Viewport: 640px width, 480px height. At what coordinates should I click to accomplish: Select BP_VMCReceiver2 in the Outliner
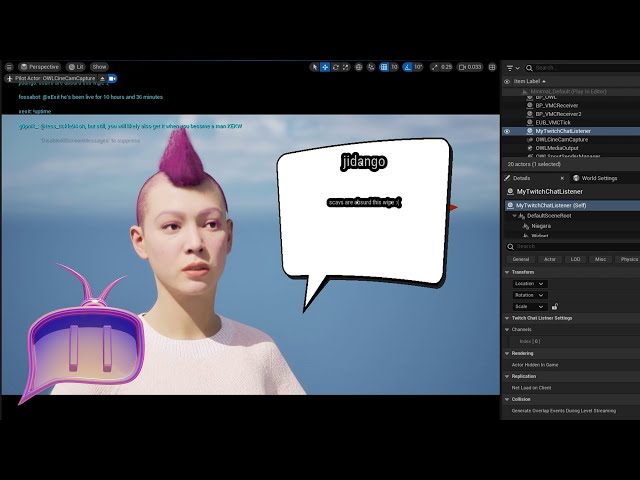tap(558, 114)
